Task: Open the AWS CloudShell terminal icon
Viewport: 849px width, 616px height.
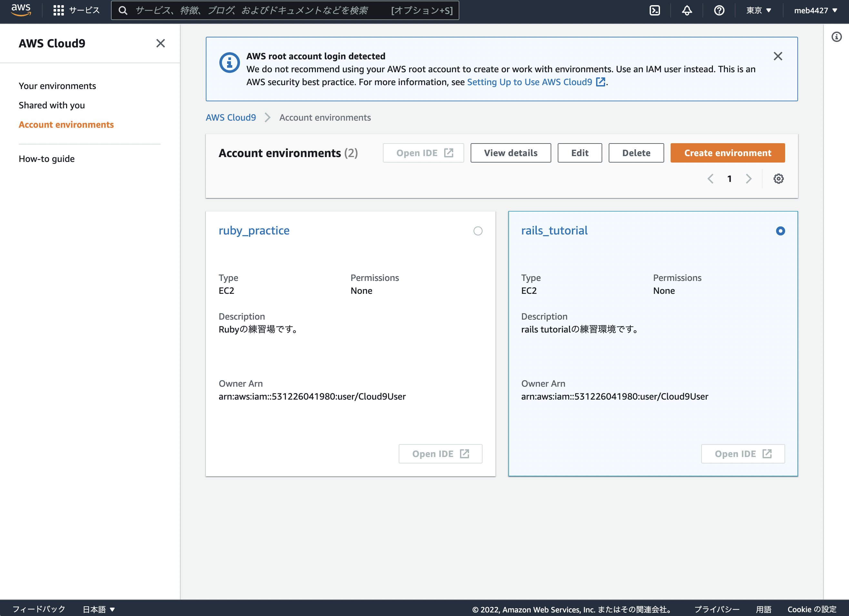Action: click(x=655, y=10)
